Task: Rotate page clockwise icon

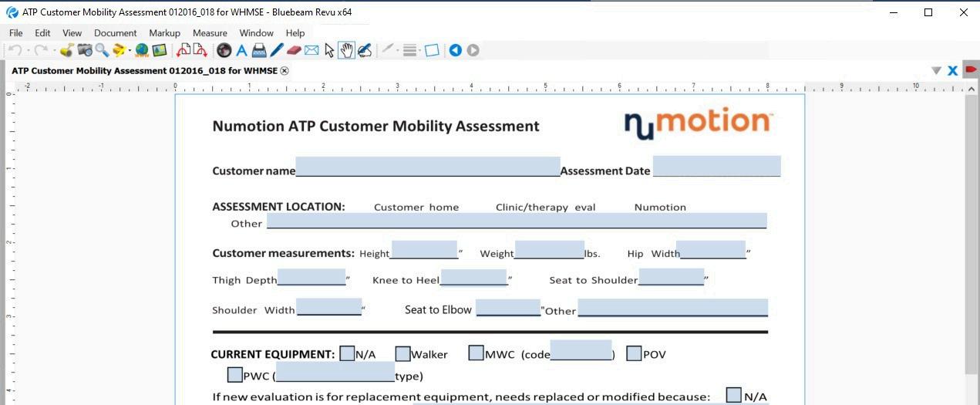Action: [x=200, y=50]
